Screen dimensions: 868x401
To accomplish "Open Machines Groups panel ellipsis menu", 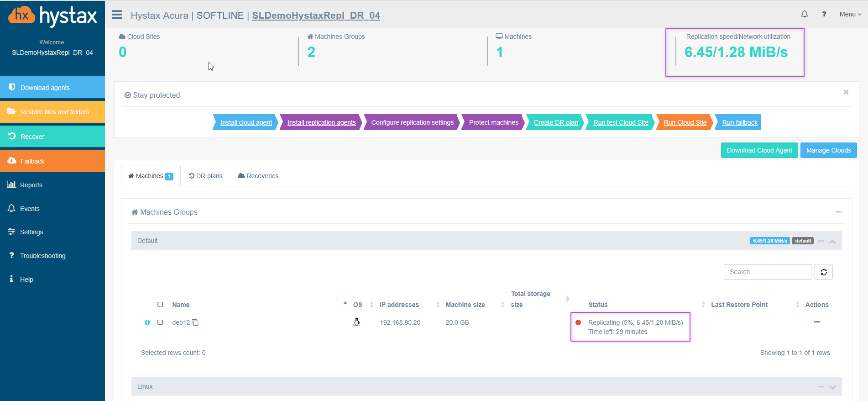I will (839, 212).
